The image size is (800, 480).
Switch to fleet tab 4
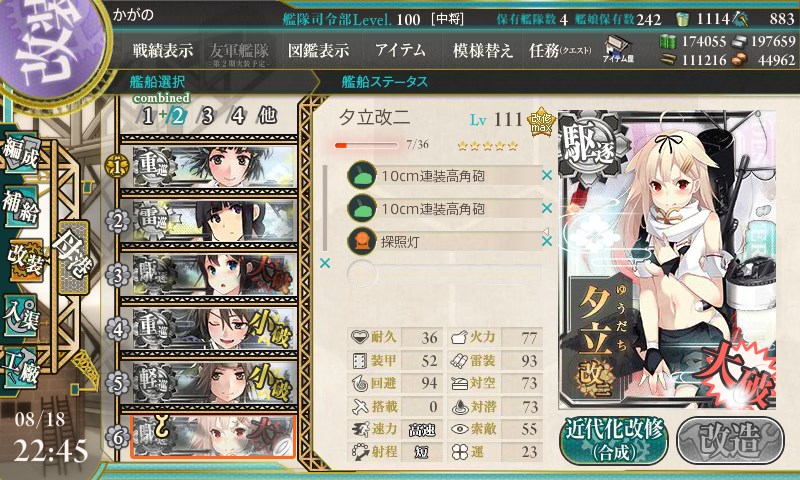(x=238, y=116)
